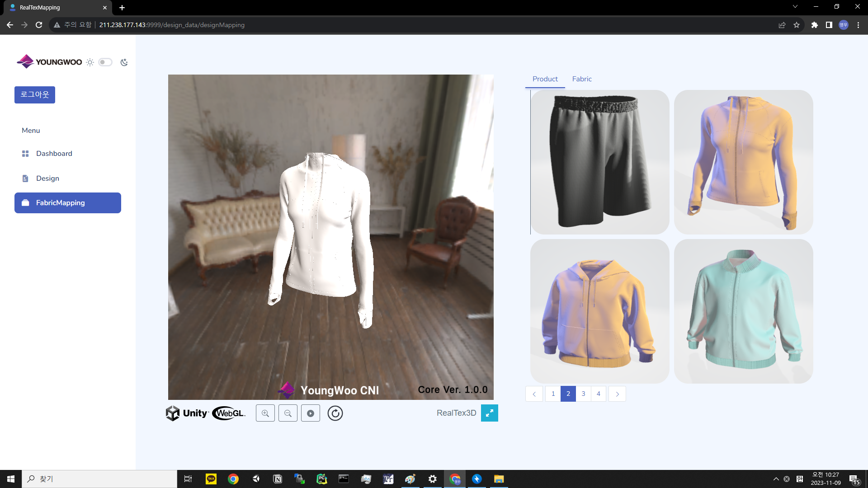The width and height of the screenshot is (868, 488).
Task: Select the black shorts product thumbnail
Action: [600, 162]
